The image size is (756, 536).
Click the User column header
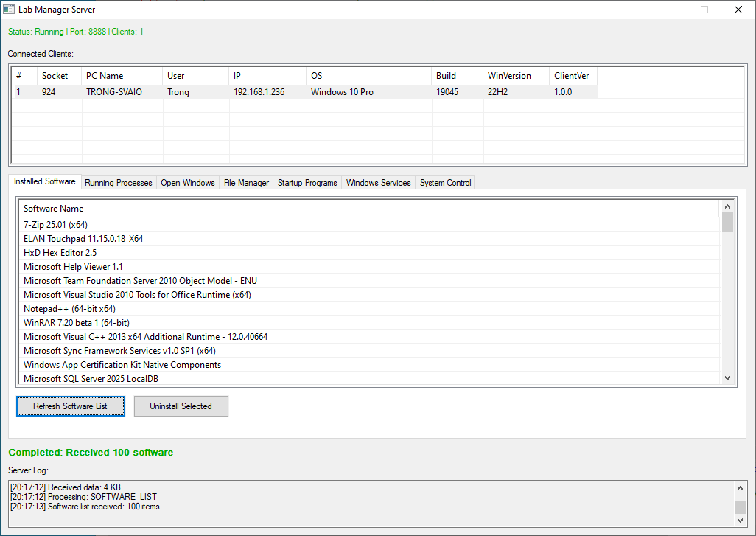[x=196, y=76]
